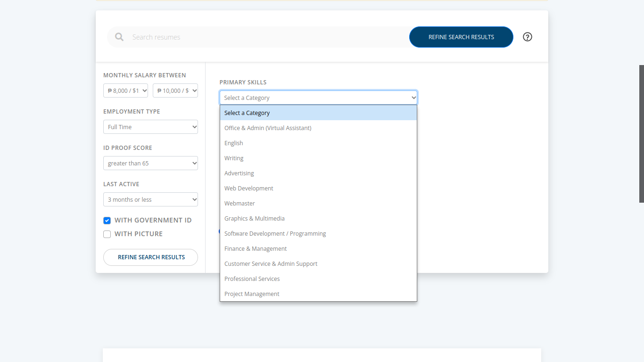Screen dimensions: 644x362
Task: Uncheck the With Government ID checkbox
Action: click(x=107, y=220)
